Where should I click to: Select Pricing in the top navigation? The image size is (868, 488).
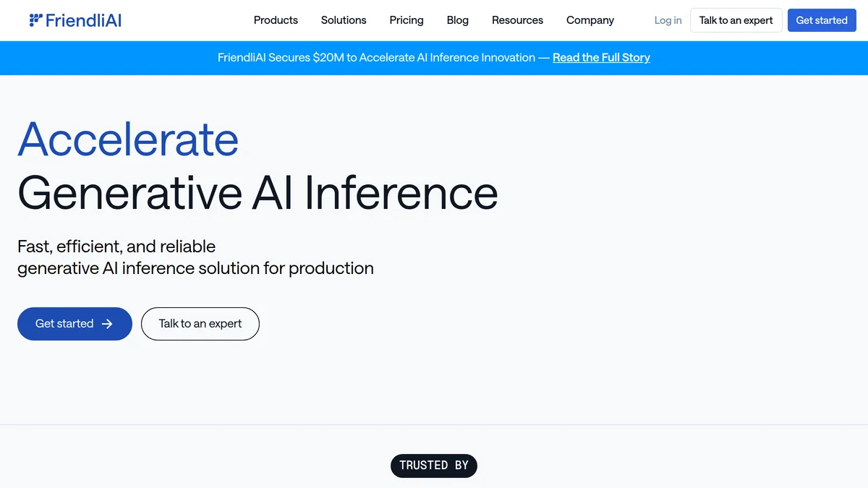tap(406, 20)
